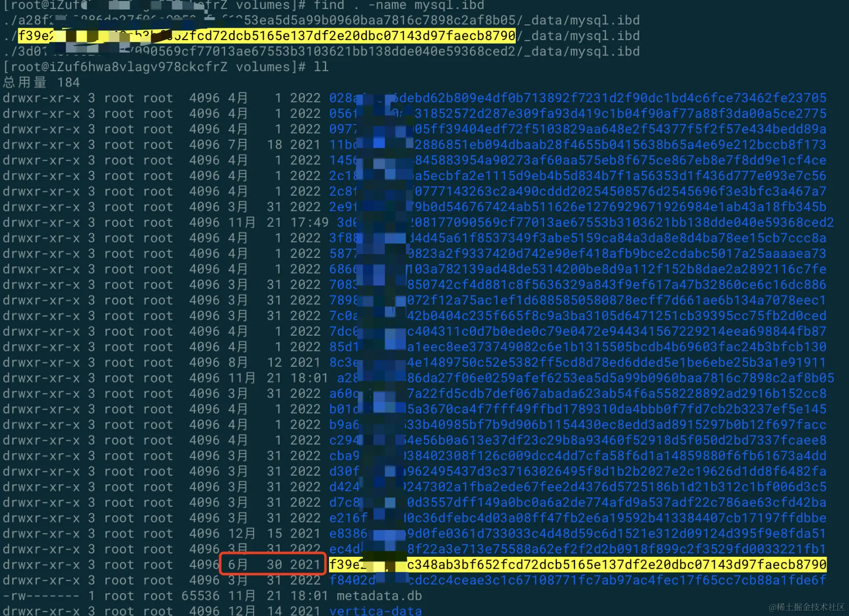Select the directory hash ending in ac24b3bfcb130
849x616 pixels.
pyautogui.click(x=578, y=347)
